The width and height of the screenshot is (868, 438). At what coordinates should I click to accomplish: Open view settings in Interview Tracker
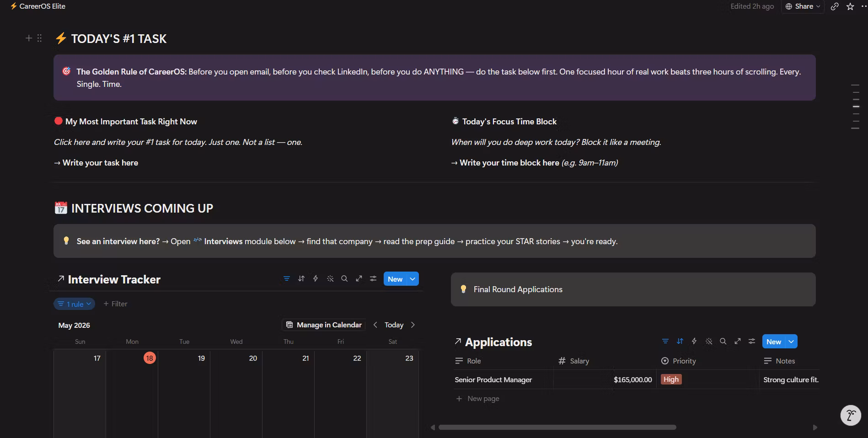pyautogui.click(x=373, y=279)
